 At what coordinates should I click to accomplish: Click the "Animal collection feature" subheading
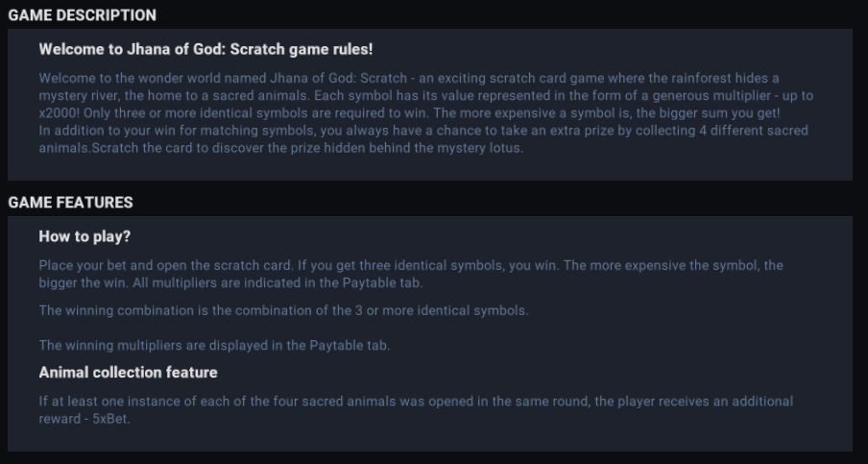128,372
